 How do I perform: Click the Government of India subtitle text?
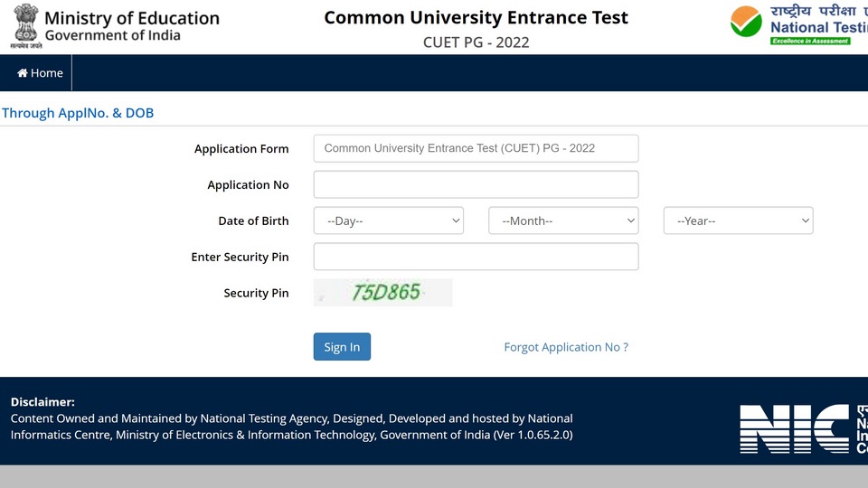point(112,35)
